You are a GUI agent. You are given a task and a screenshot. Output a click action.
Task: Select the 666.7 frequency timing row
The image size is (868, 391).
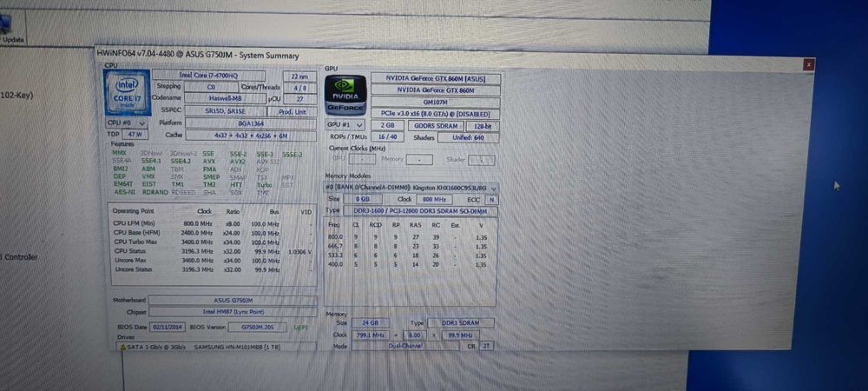pyautogui.click(x=410, y=247)
